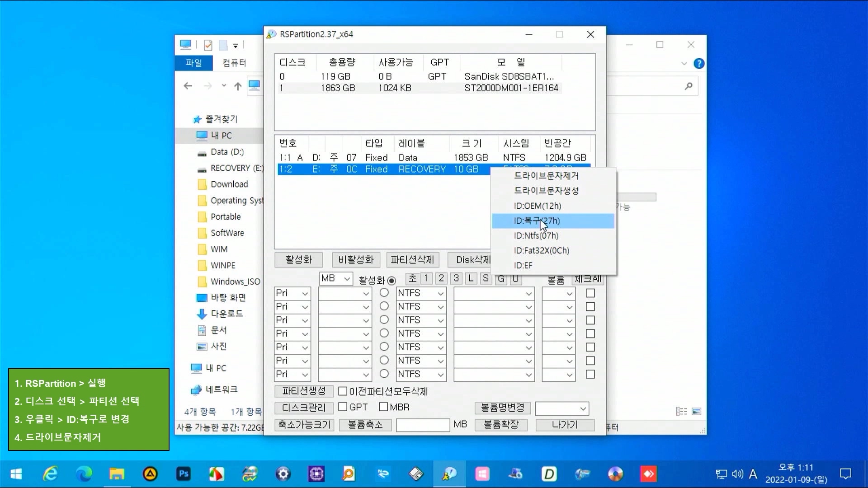Click the volume icon in system tray
The image size is (868, 488).
click(737, 474)
